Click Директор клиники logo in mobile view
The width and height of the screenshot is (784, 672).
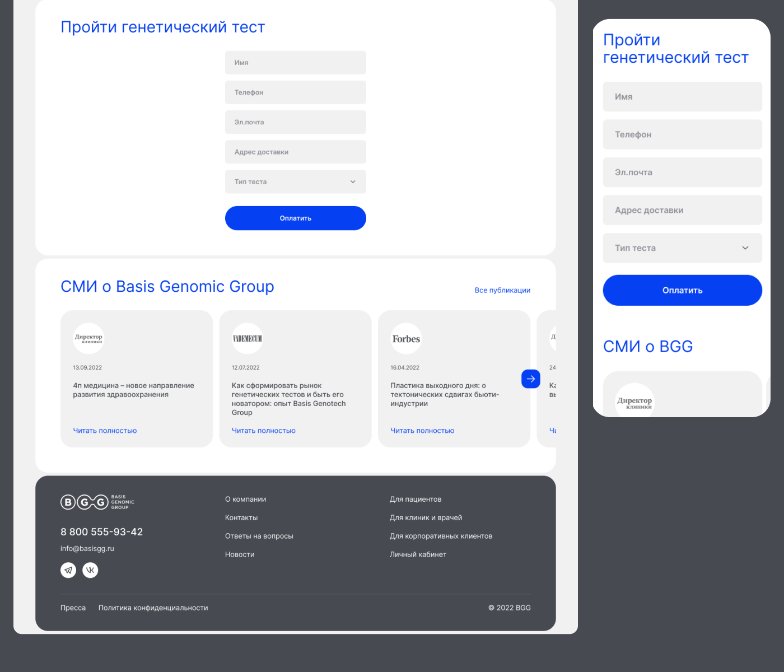(634, 400)
